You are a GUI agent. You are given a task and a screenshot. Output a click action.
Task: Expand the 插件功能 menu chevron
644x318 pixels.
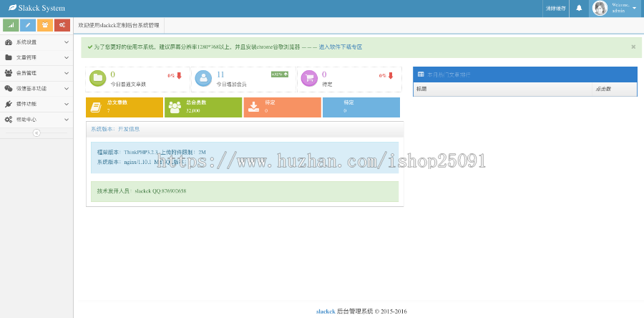pos(67,105)
